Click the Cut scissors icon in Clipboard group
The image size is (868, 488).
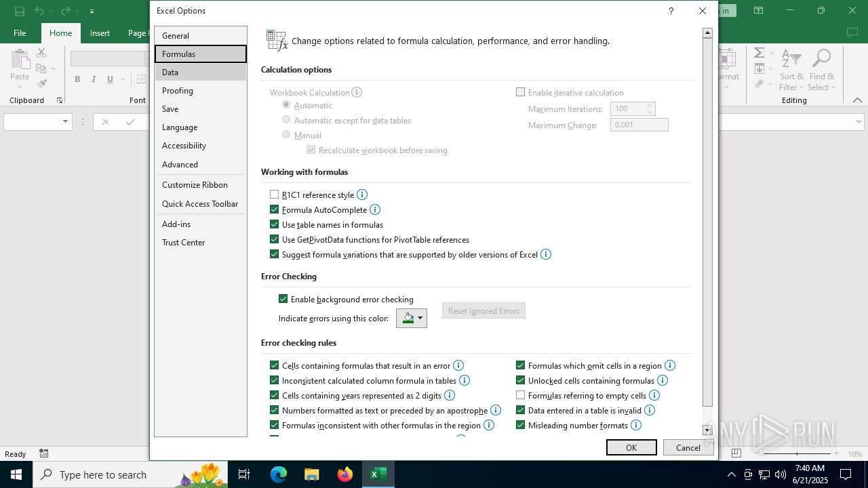[x=41, y=53]
